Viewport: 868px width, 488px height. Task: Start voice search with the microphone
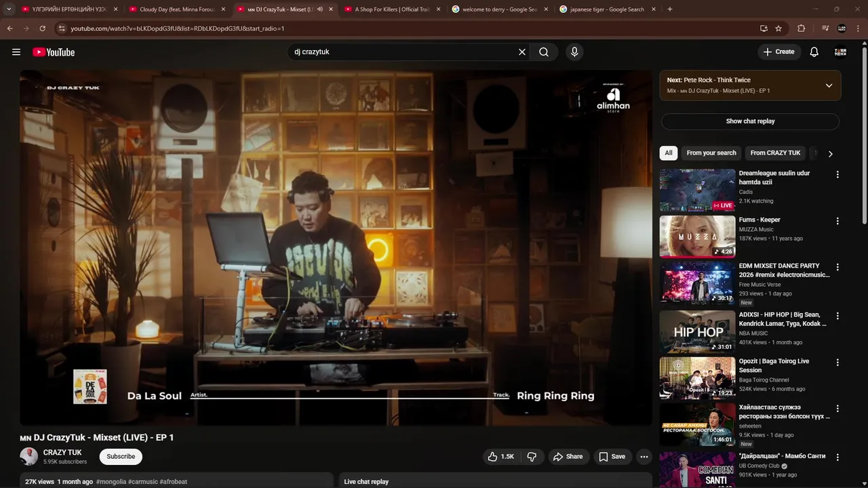tap(574, 52)
